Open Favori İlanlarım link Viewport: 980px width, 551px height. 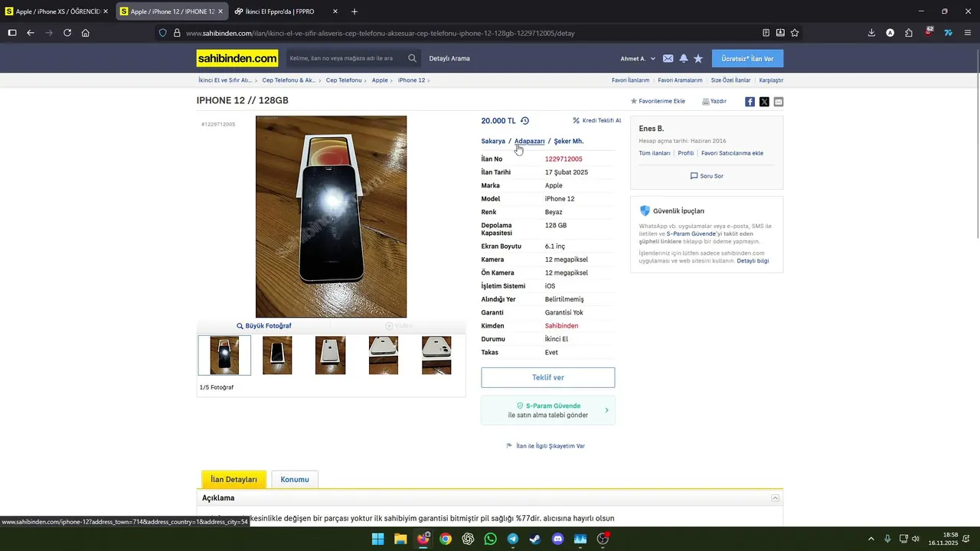pyautogui.click(x=630, y=80)
